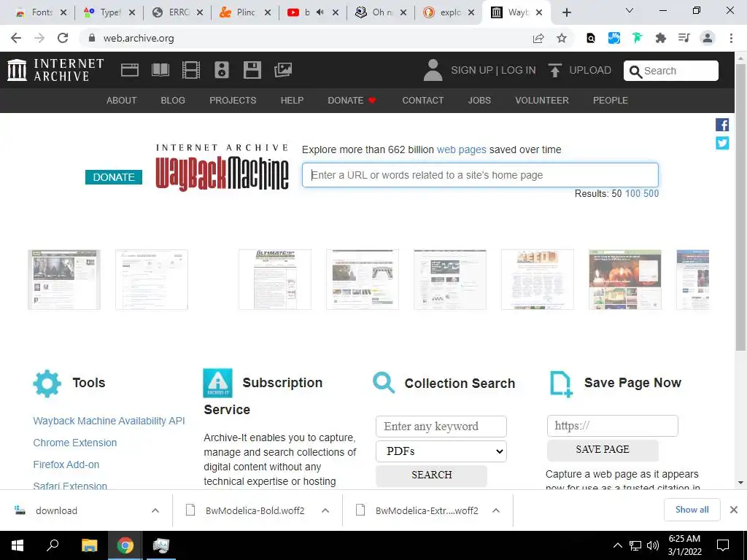Set results to 100
The image size is (747, 560).
632,194
